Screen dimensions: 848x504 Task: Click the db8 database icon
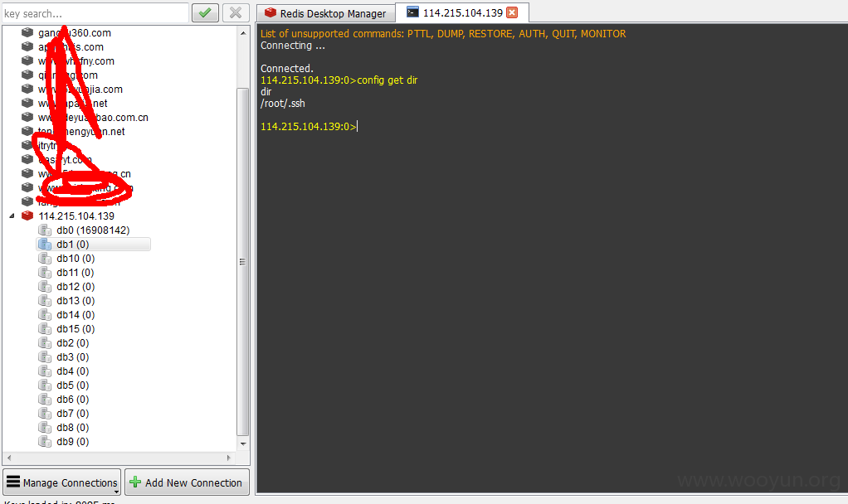click(45, 427)
